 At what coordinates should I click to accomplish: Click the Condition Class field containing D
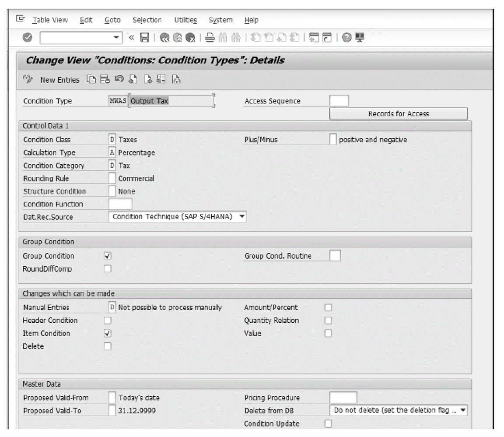[x=112, y=139]
